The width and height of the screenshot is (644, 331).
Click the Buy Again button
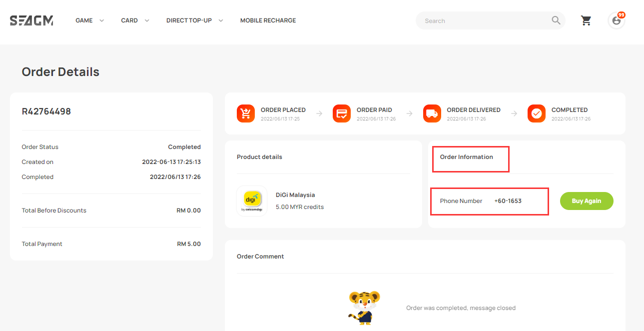click(587, 200)
